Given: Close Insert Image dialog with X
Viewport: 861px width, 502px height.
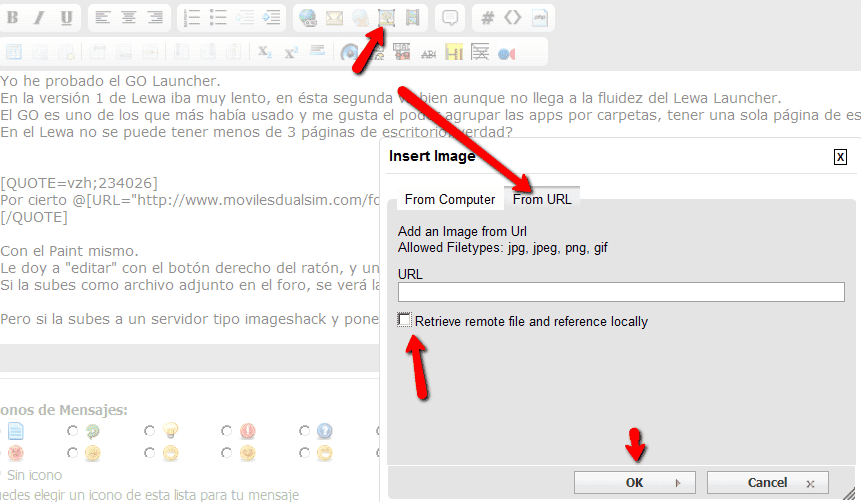Looking at the screenshot, I should tap(840, 157).
